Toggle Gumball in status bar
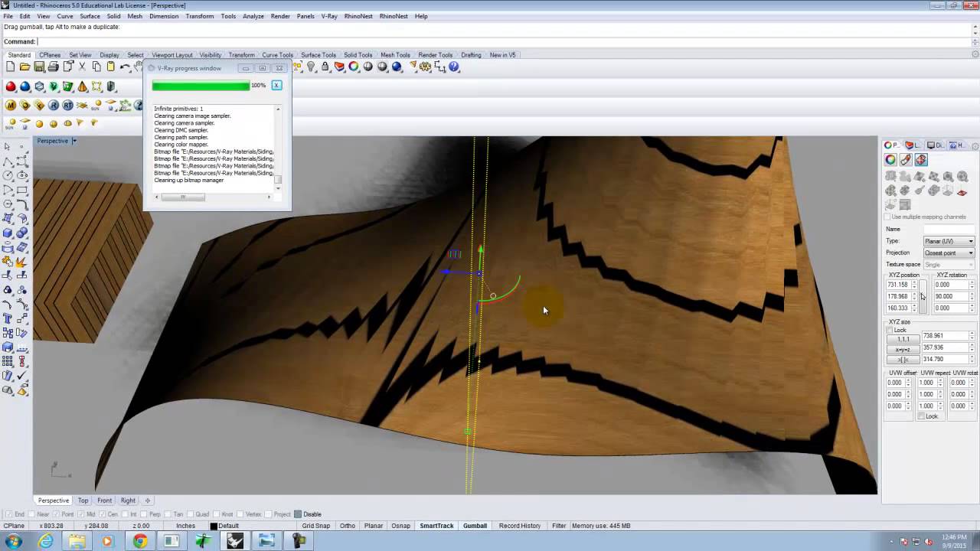980x551 pixels. (x=475, y=526)
